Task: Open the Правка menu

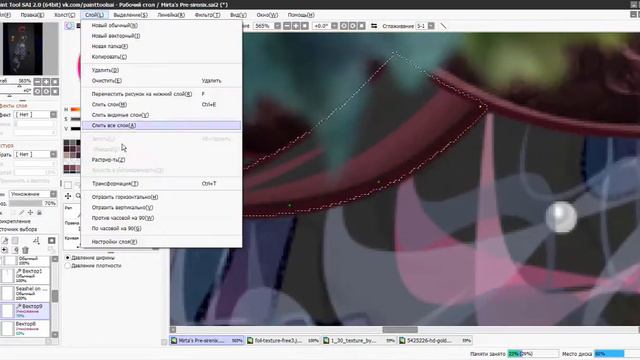Action: pos(32,15)
